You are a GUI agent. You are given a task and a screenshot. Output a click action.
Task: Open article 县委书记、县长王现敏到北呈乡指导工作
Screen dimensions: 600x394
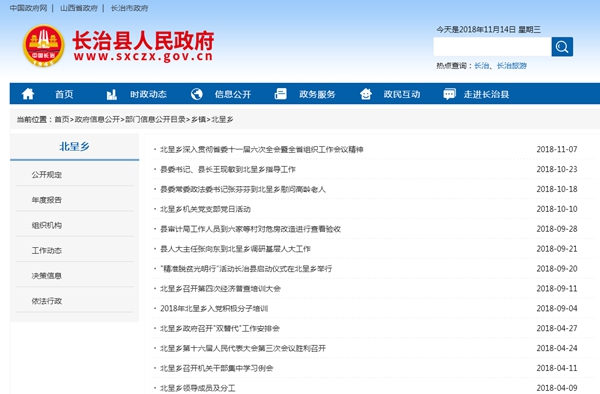point(228,169)
